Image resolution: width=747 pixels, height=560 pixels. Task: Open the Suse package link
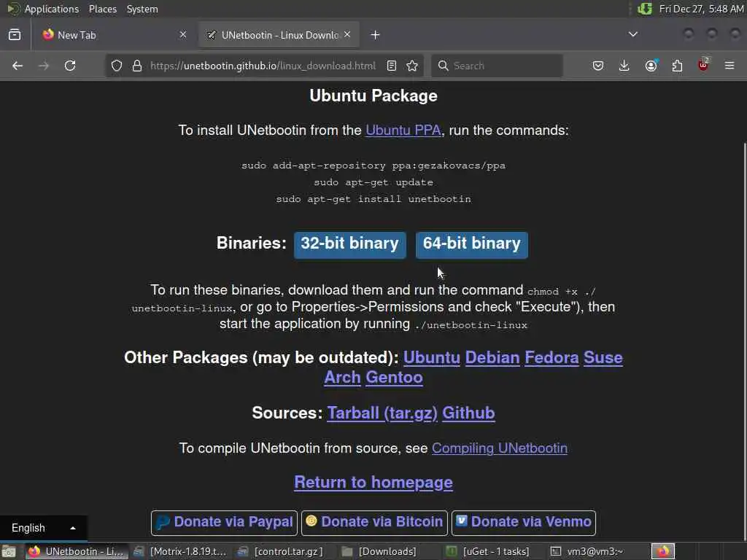pyautogui.click(x=603, y=357)
